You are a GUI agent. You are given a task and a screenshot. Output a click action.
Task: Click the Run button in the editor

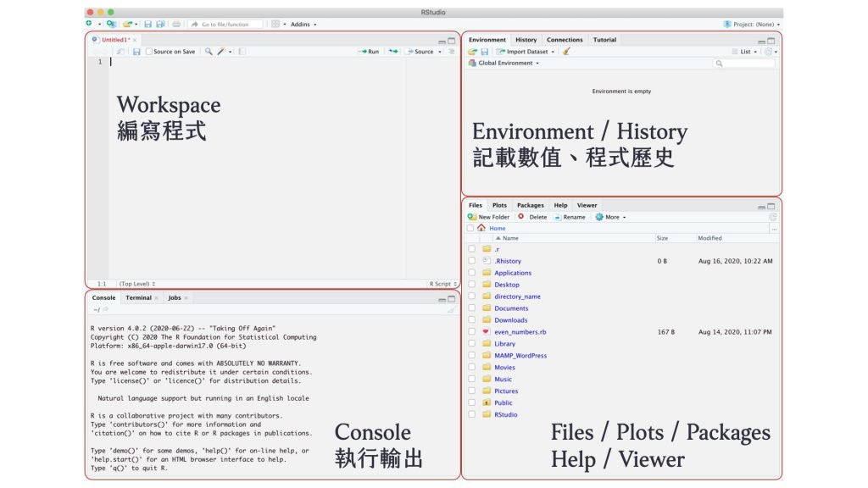click(369, 52)
